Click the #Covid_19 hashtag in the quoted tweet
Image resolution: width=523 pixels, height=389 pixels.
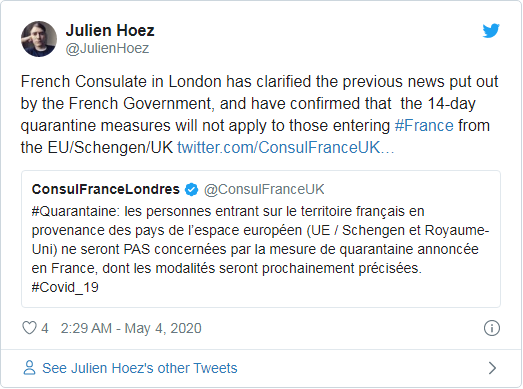click(65, 287)
